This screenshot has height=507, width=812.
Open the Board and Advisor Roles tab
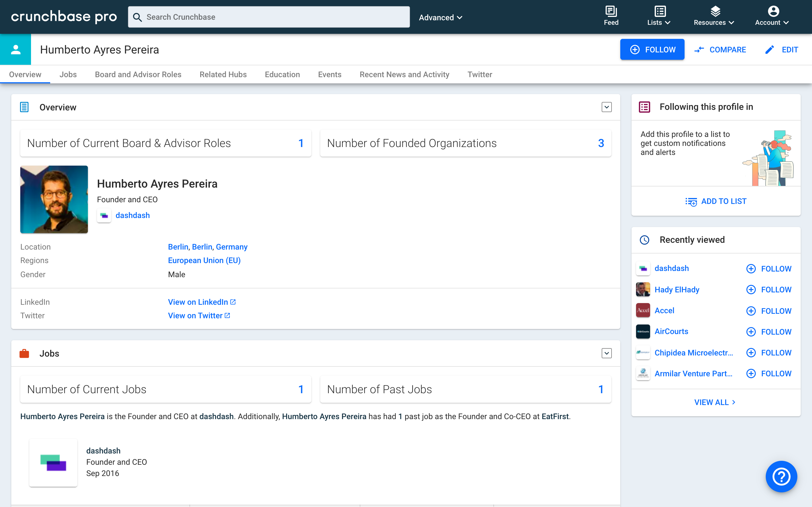(138, 74)
